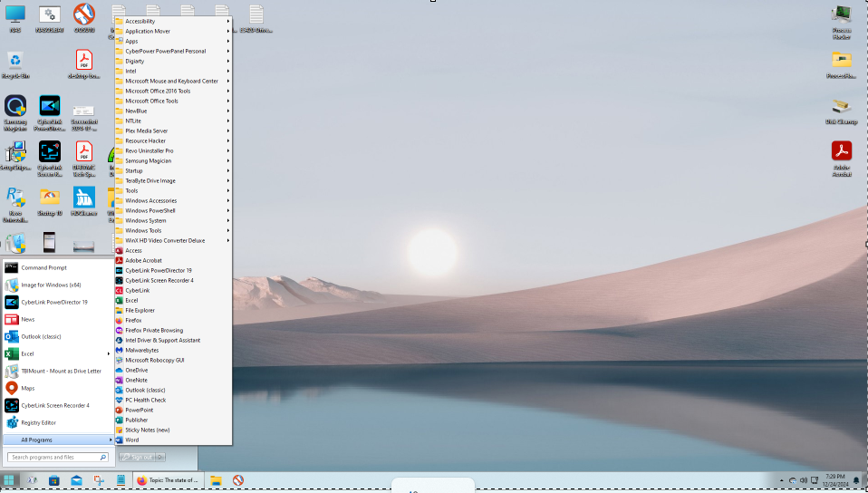Open the 7:29 PM clock and date
Viewport: 868px width, 493px height.
click(x=835, y=480)
